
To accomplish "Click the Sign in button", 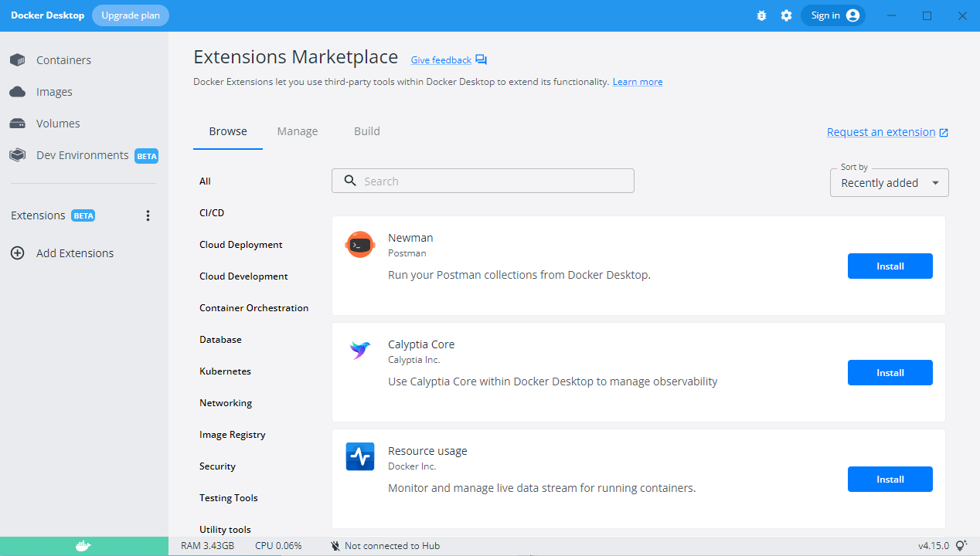I will click(832, 15).
